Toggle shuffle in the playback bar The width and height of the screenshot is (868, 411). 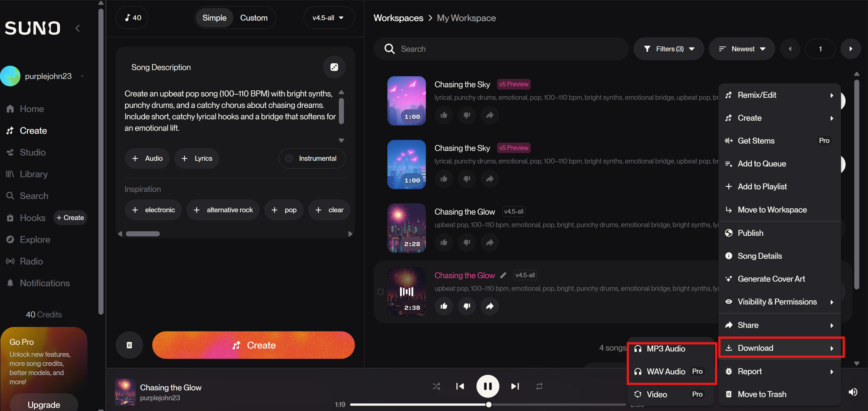click(x=436, y=386)
